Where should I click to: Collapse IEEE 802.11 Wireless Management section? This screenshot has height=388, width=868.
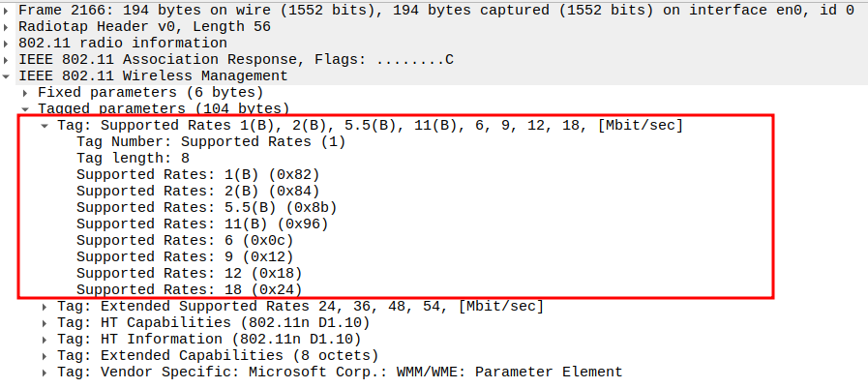(9, 75)
